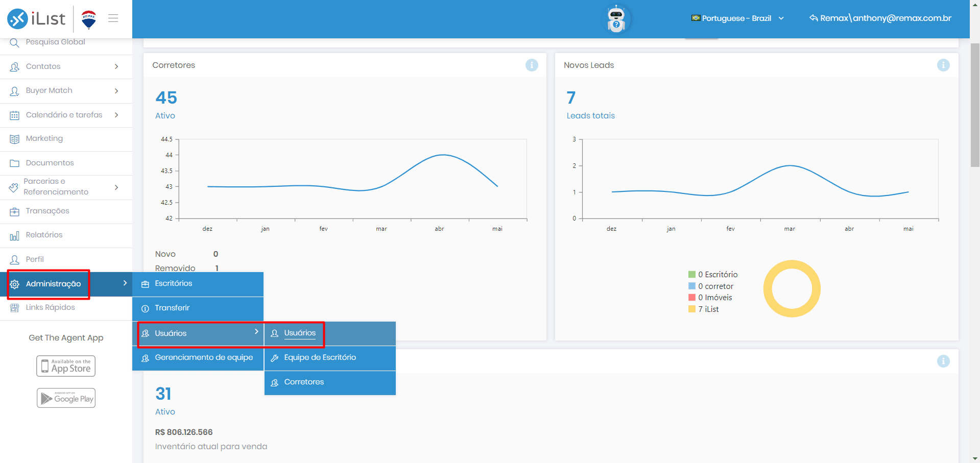Open the Remax\anthony@remax.com.br account link
The height and width of the screenshot is (463, 980).
pos(880,18)
